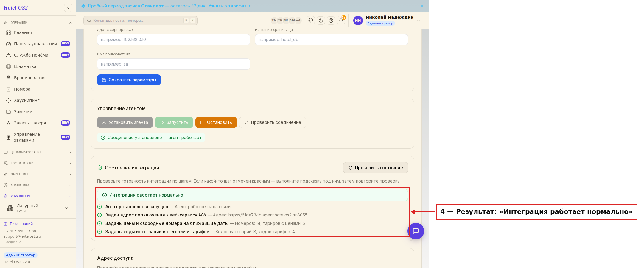Screen dimensions: 644x268
Task: Click the Ценообразование card icon
Action: (6, 152)
